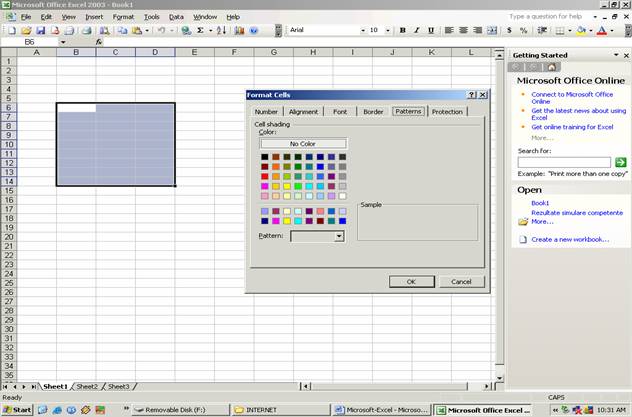The height and width of the screenshot is (417, 632).
Task: Switch to the Border tab
Action: click(373, 112)
